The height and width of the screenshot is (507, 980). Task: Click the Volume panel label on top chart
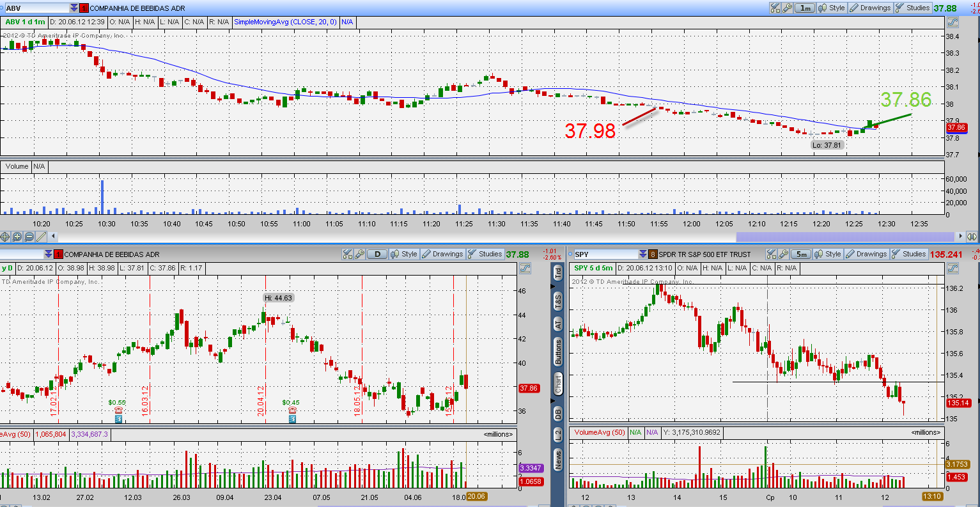(17, 166)
